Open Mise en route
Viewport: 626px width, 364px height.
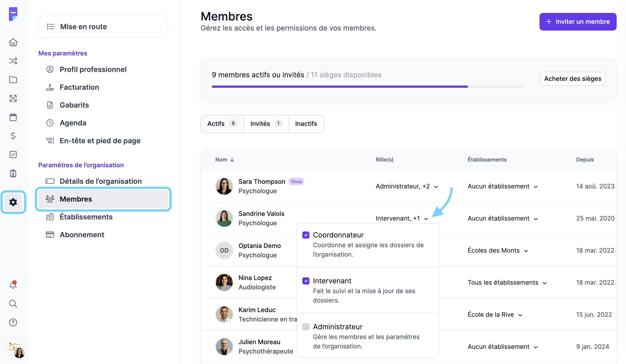pyautogui.click(x=103, y=27)
